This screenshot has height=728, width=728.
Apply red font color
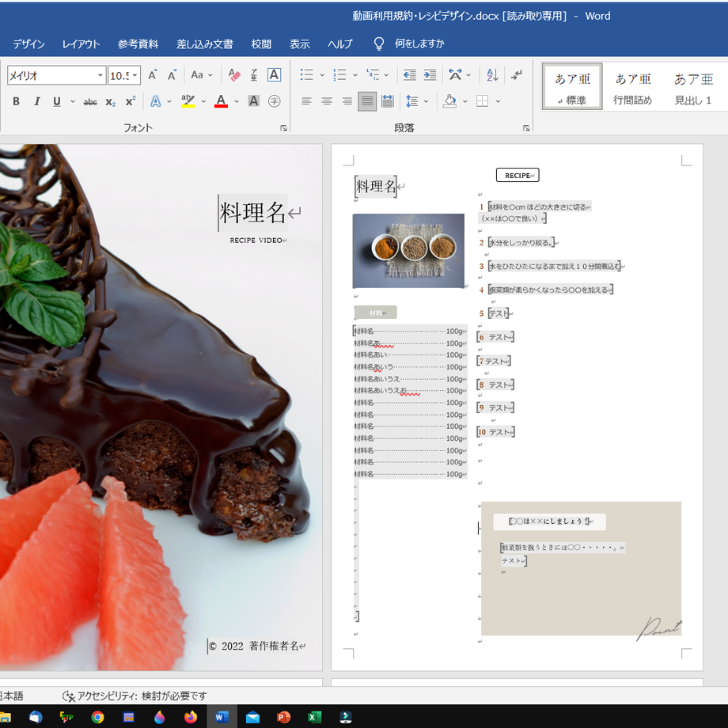(221, 101)
